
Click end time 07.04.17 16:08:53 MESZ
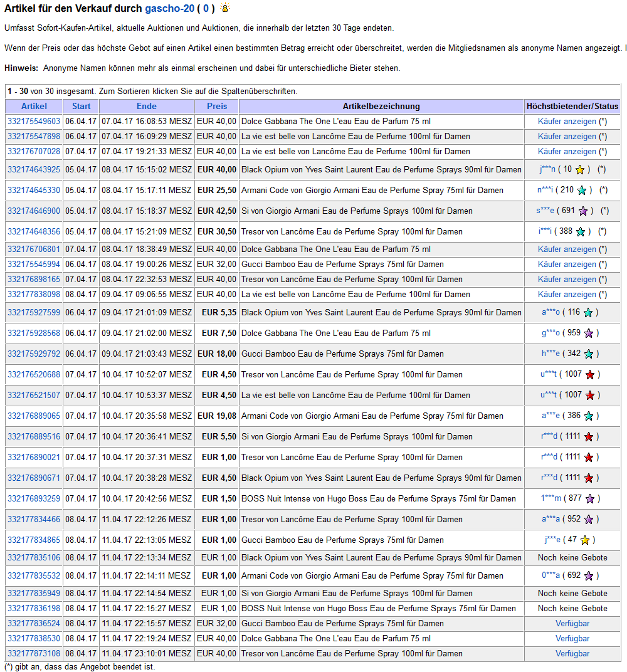point(147,121)
